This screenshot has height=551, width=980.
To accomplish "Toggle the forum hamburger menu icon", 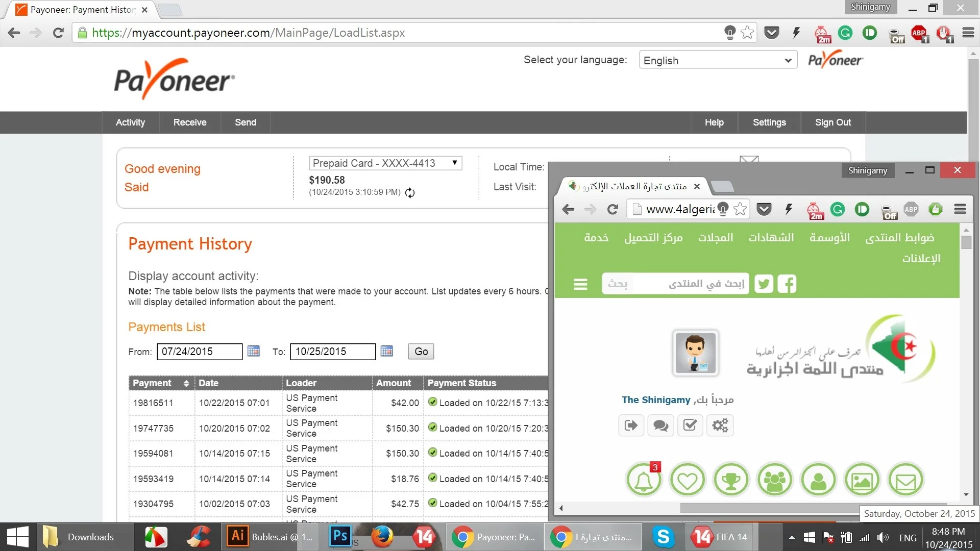I will (580, 284).
